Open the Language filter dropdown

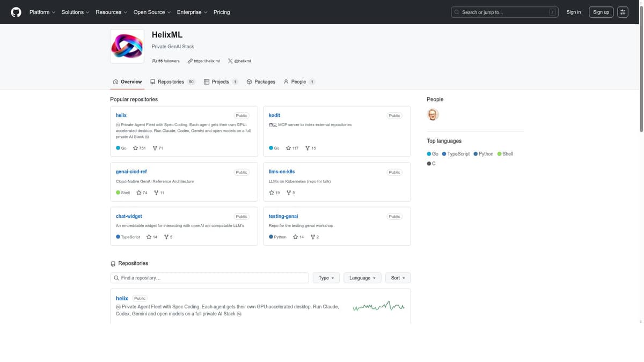[x=362, y=278]
